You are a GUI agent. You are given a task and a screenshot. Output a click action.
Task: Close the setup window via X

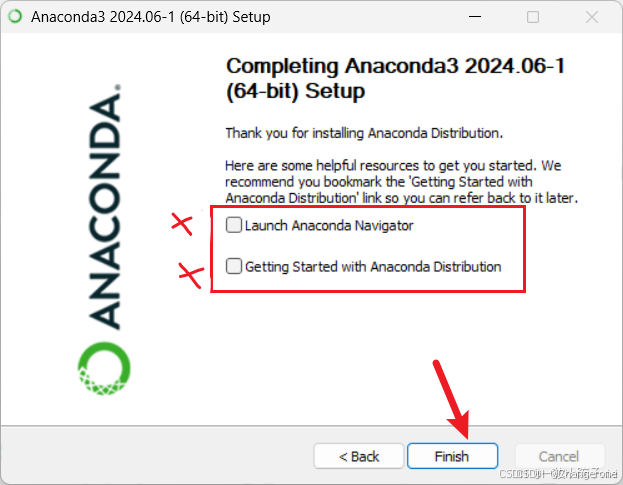click(x=592, y=17)
